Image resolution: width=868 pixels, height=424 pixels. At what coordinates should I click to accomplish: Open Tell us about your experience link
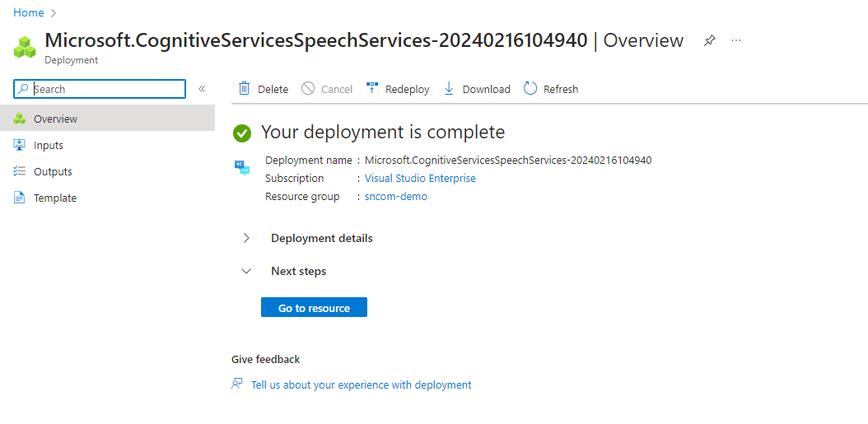[x=361, y=384]
